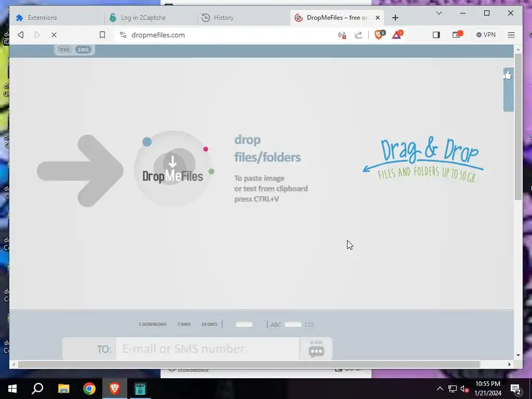Open a new browser tab
This screenshot has width=532, height=399.
[395, 18]
